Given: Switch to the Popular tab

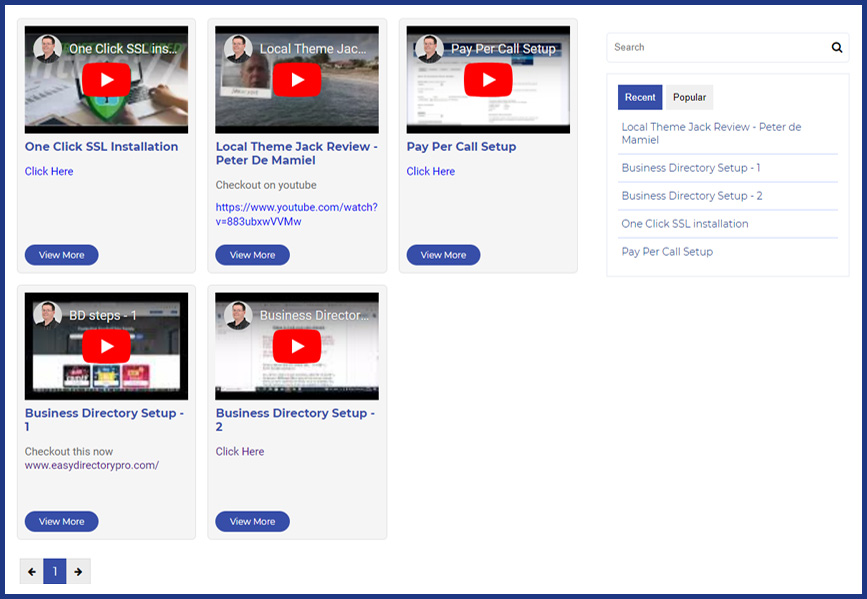Looking at the screenshot, I should (x=689, y=97).
